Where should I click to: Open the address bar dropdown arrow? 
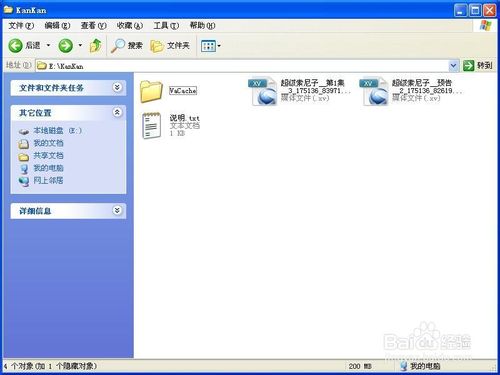pyautogui.click(x=453, y=66)
